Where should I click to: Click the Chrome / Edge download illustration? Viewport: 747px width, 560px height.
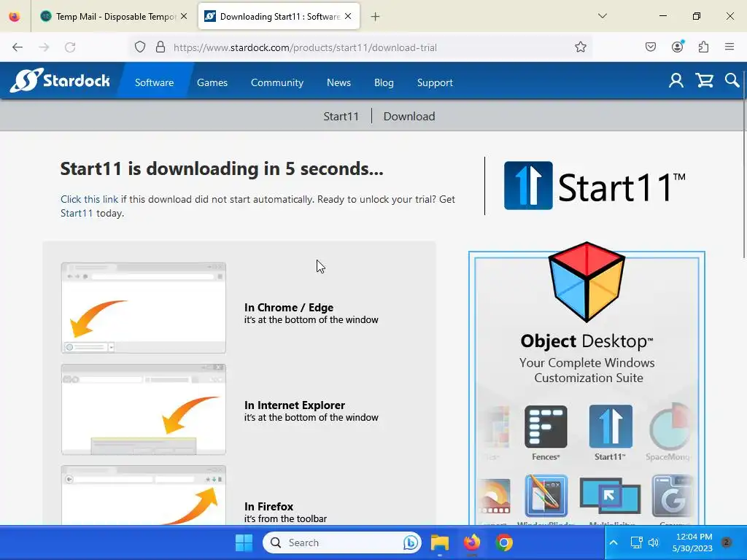[144, 308]
